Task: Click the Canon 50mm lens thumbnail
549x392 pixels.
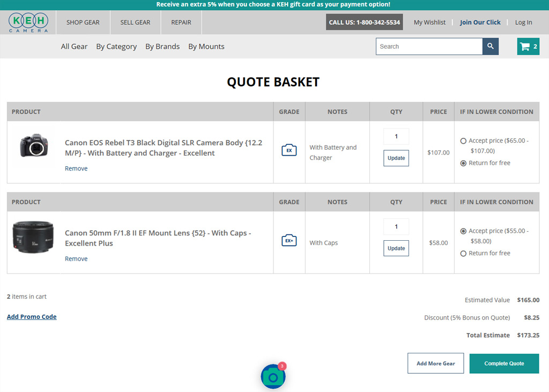Action: (33, 236)
